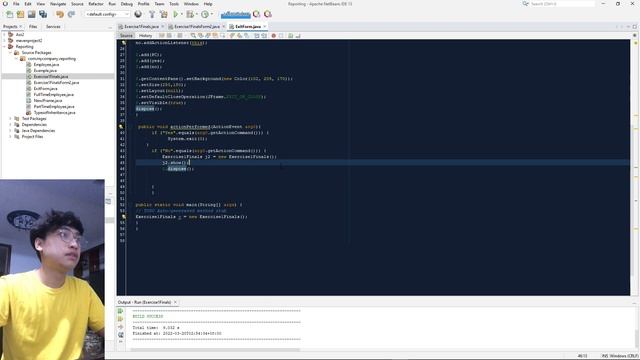Close the Output Run tab
Image resolution: width=640 pixels, height=360 pixels.
tap(176, 302)
